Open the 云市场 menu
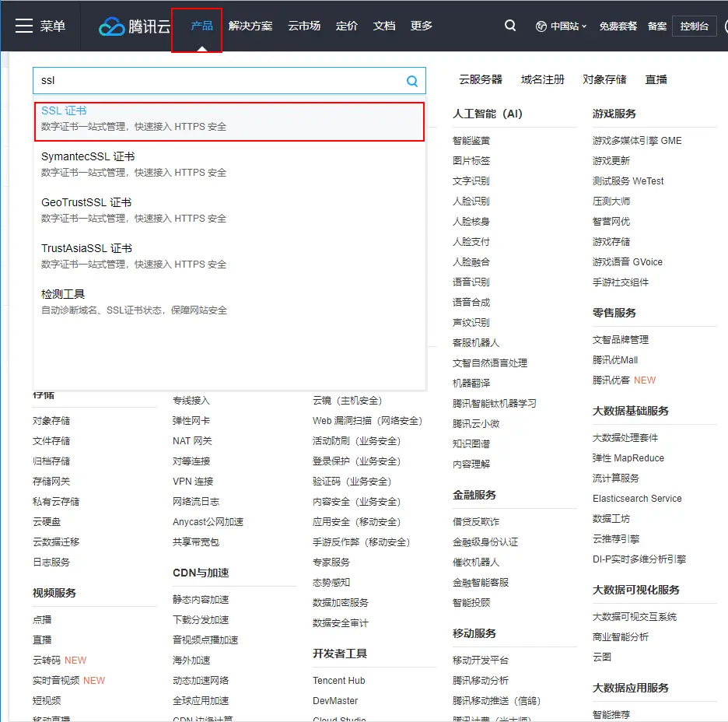The height and width of the screenshot is (722, 728). tap(304, 26)
